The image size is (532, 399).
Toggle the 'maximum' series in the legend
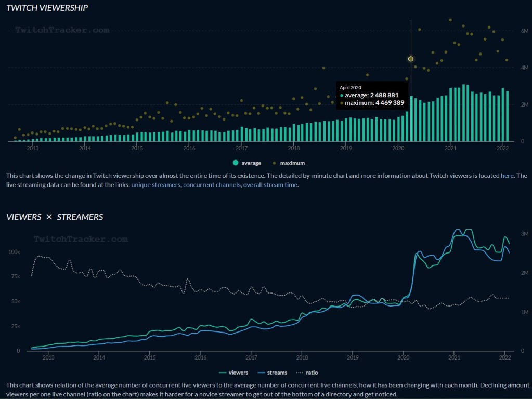289,163
